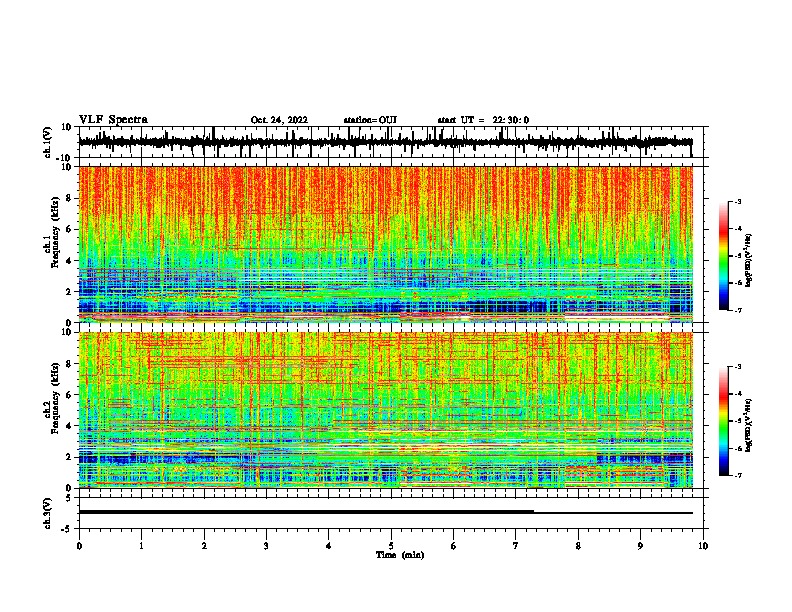Click the time axis tick label "1"
The image size is (792, 612).
(x=141, y=546)
